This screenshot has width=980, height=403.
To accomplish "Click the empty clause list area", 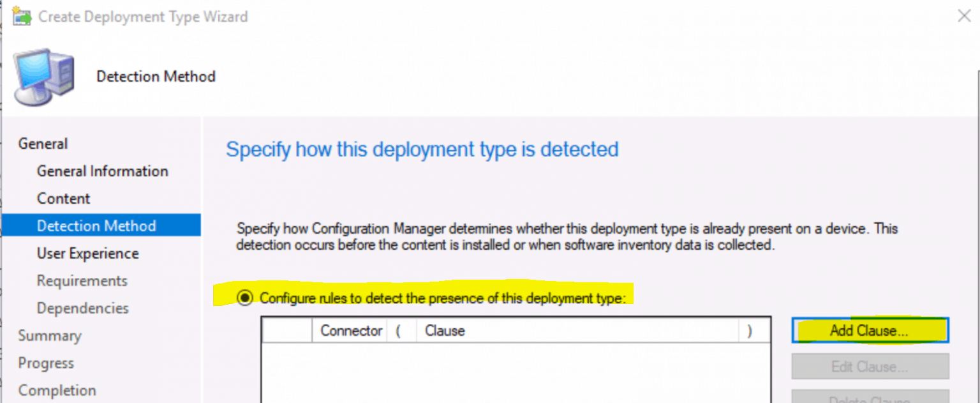I will (516, 373).
